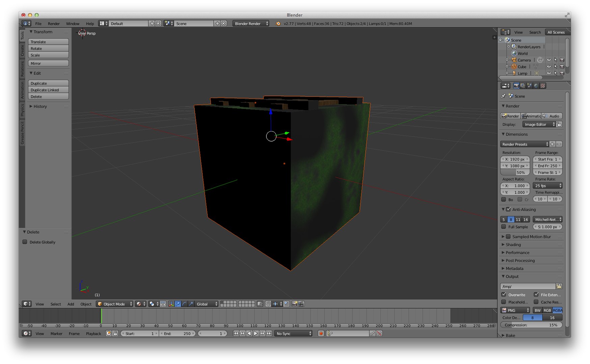Select the scale manipulator icon
590x364 pixels.
point(191,304)
